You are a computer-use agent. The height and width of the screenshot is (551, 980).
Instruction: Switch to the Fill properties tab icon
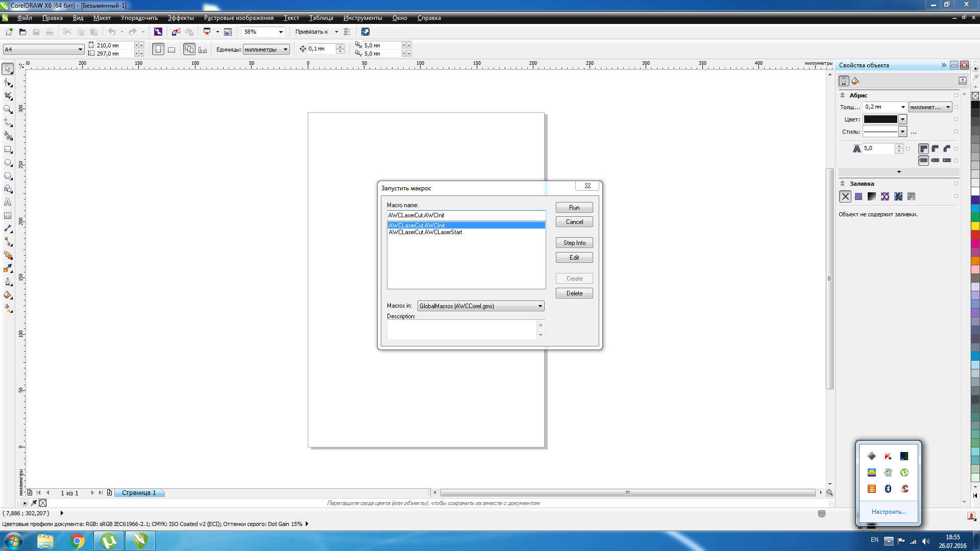click(x=855, y=81)
